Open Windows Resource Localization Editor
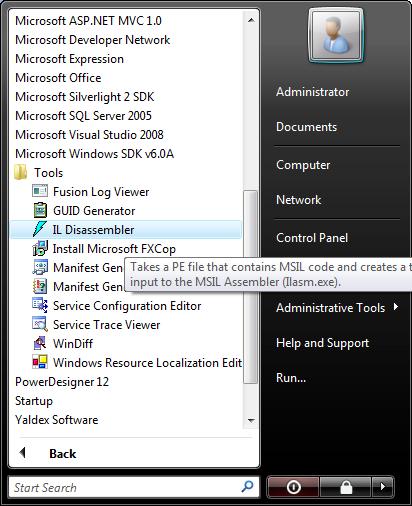Viewport: 412px width, 506px height. (x=147, y=363)
